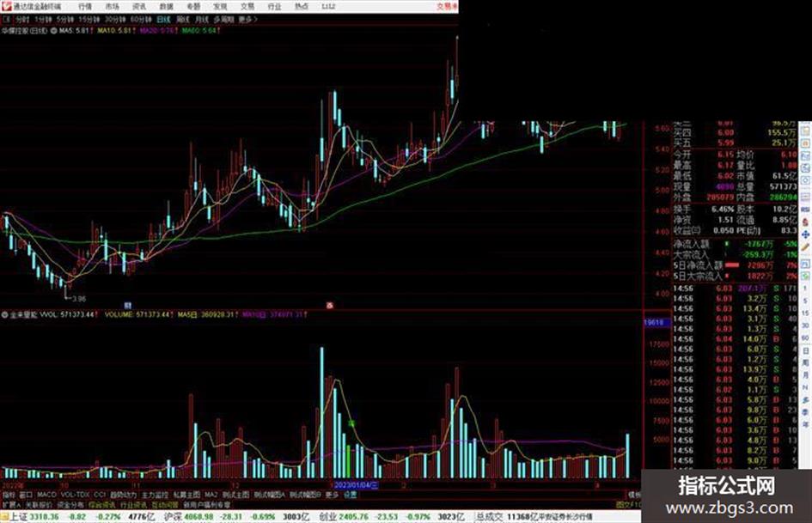Click the round icon beside MA5 label
812x523 pixels.
(x=54, y=31)
